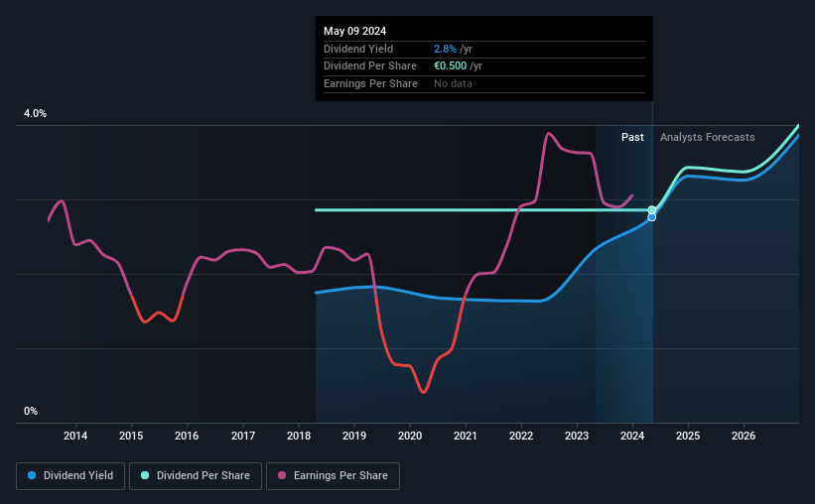Click the pink Earnings Per Share legend dot
815x504 pixels.
click(x=282, y=475)
